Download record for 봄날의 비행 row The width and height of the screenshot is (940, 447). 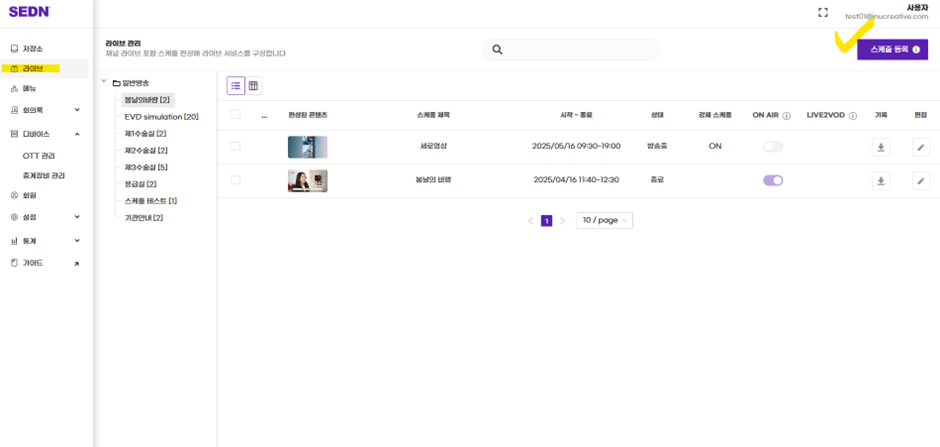881,181
